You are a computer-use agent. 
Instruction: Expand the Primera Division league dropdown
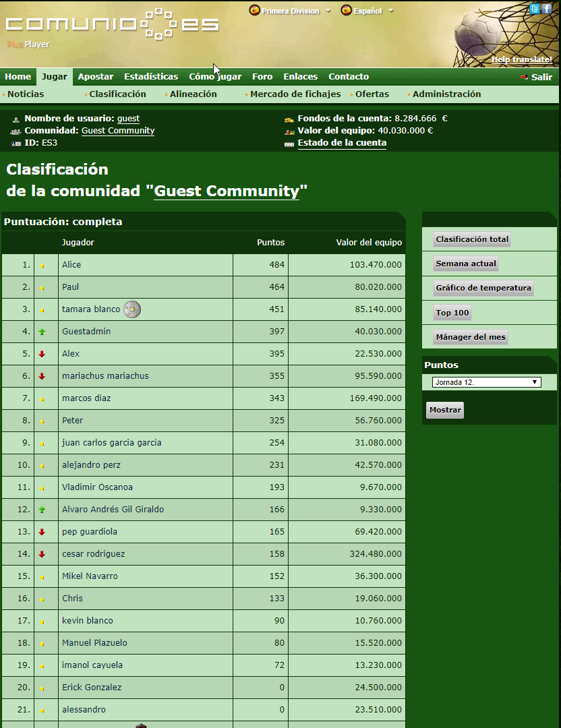pyautogui.click(x=328, y=11)
